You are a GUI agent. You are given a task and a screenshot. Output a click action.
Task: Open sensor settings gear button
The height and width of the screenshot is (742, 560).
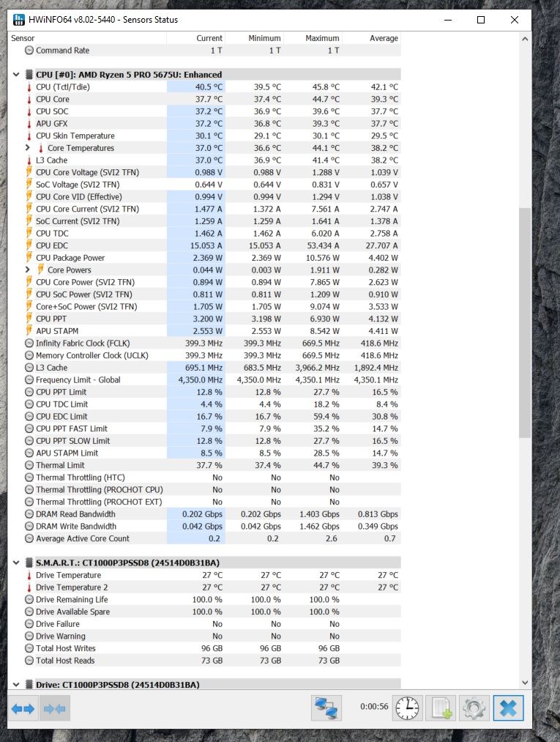(x=474, y=708)
